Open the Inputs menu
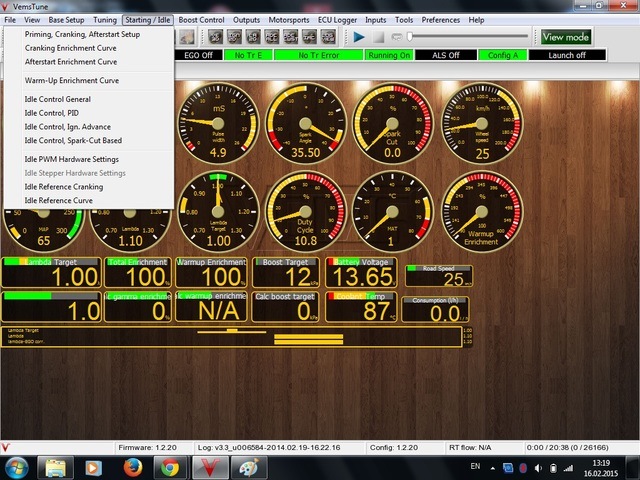640x480 pixels. (x=376, y=20)
